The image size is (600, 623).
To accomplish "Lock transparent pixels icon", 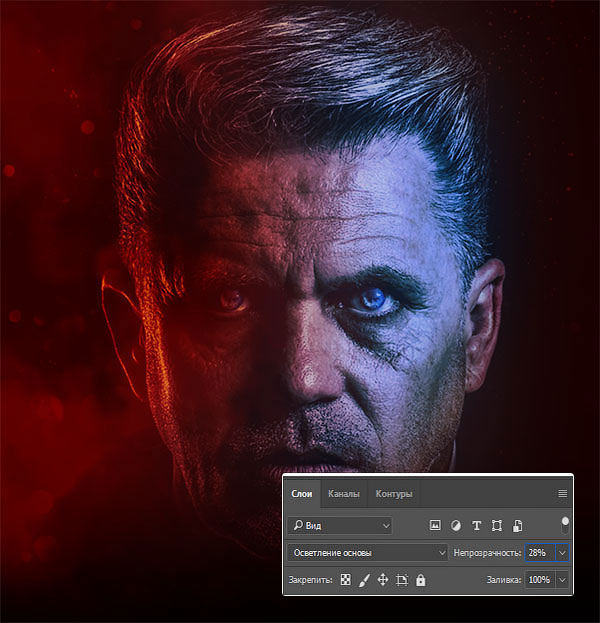I will pyautogui.click(x=346, y=580).
